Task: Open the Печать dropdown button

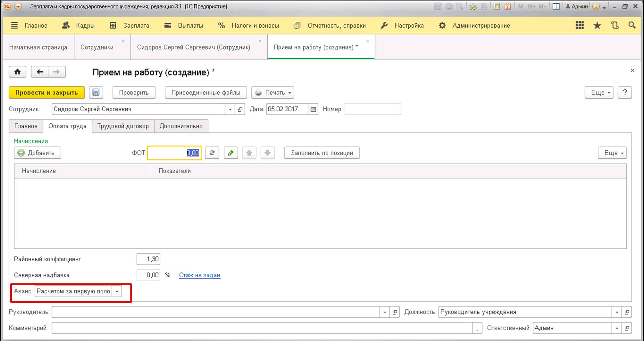Action: coord(273,92)
